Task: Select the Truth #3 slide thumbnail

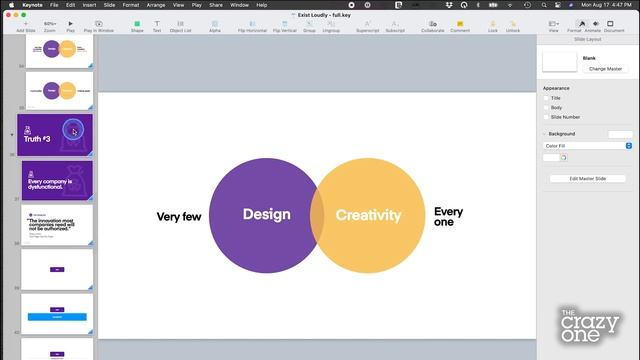Action: 55,135
